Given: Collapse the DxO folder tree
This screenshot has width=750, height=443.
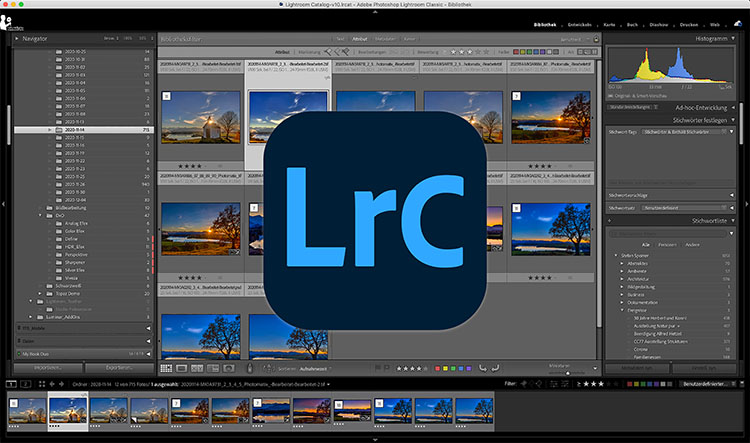Looking at the screenshot, I should (x=40, y=216).
